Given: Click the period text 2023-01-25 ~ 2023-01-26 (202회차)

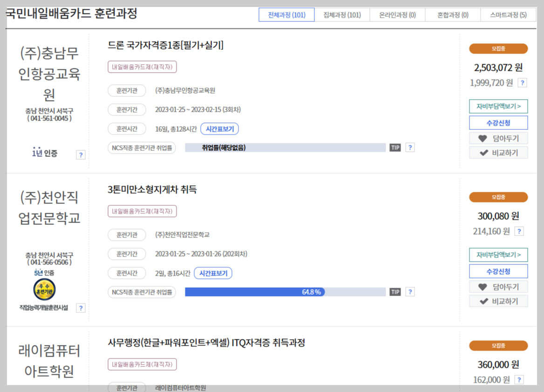Looking at the screenshot, I should point(201,254).
